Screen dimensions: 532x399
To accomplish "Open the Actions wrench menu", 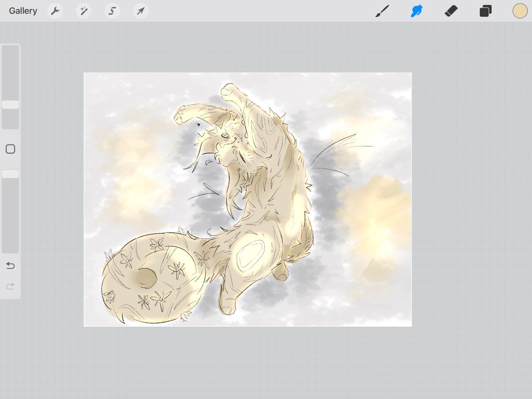I will click(x=55, y=11).
